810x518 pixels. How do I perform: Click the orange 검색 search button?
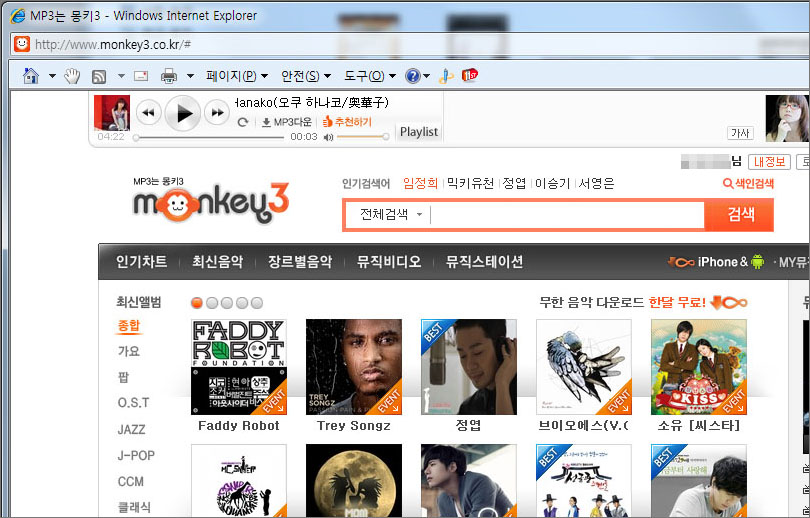point(740,215)
